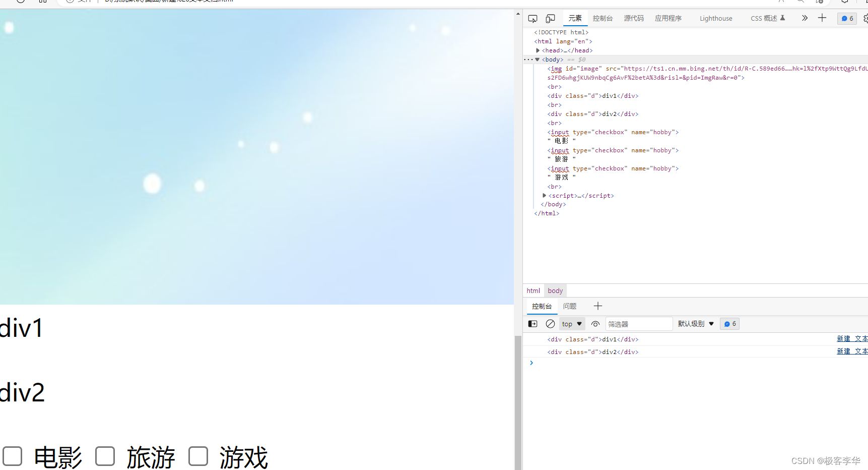Open the top context dropdown
The height and width of the screenshot is (470, 868).
[572, 324]
